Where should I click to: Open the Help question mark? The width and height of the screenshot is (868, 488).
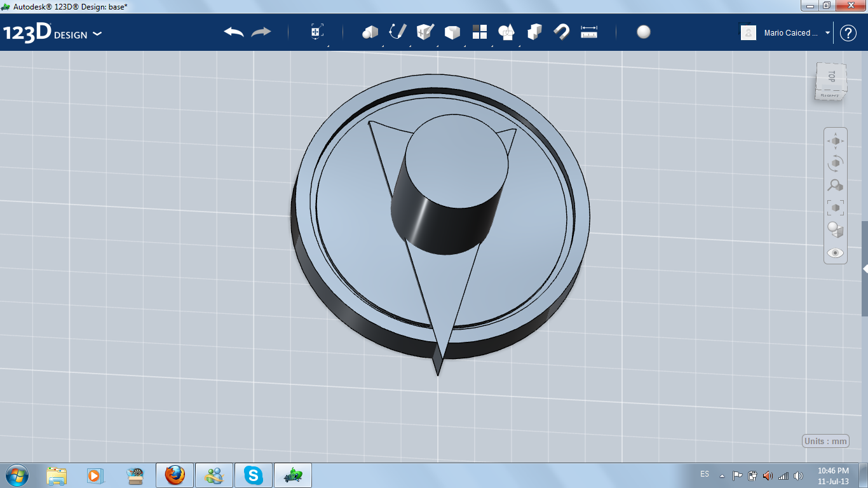(848, 33)
